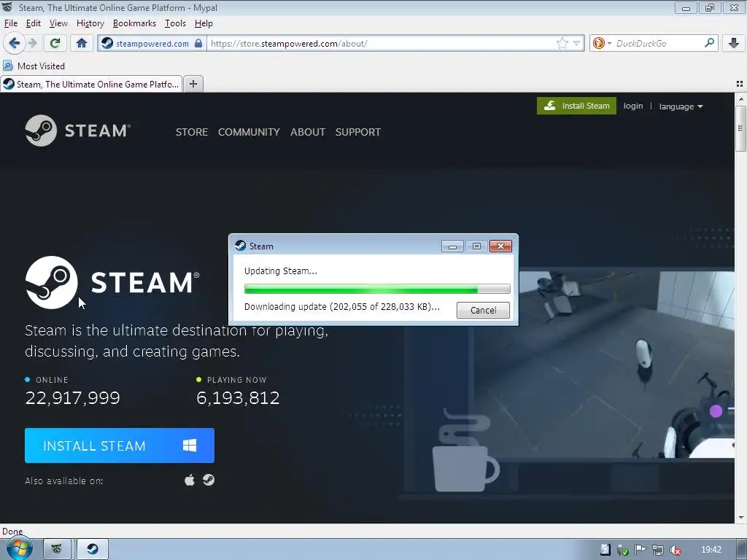
Task: Open the Bookmarks menu
Action: pyautogui.click(x=134, y=23)
